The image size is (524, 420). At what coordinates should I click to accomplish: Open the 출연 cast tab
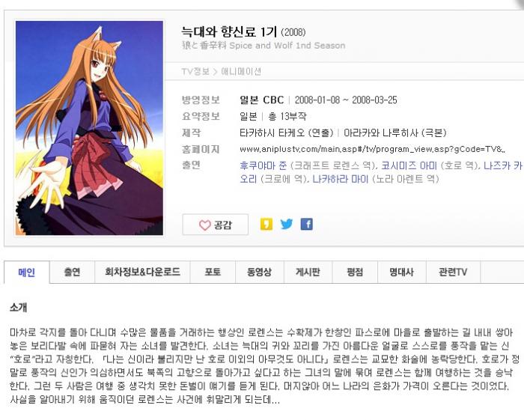[x=72, y=272]
